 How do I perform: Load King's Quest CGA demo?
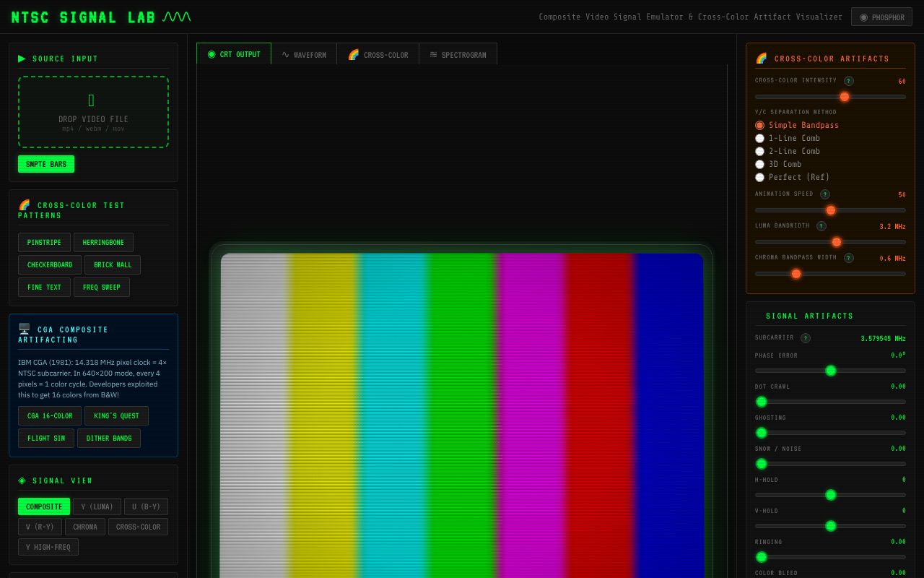point(116,415)
